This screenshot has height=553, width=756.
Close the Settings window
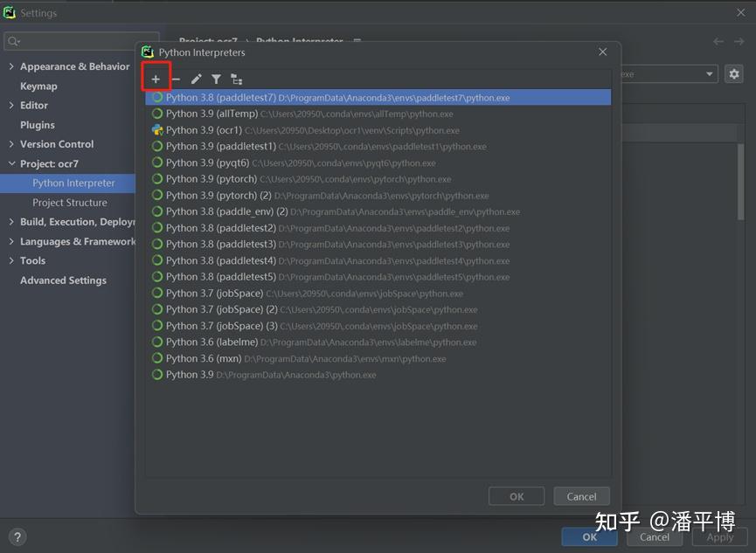tap(741, 12)
